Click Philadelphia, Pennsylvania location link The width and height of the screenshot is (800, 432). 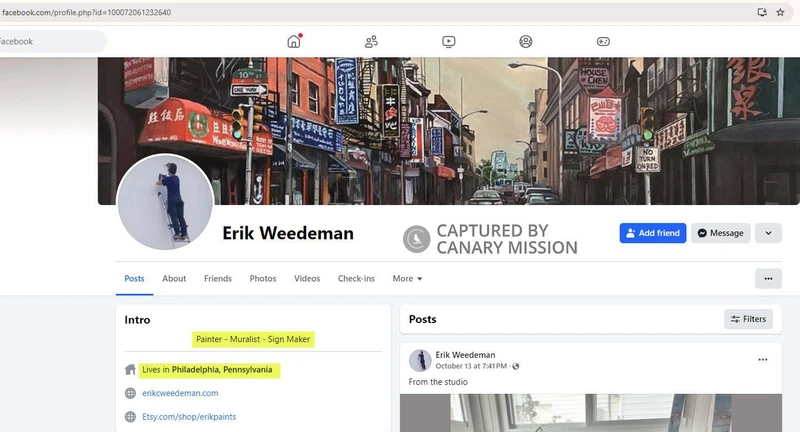(222, 370)
